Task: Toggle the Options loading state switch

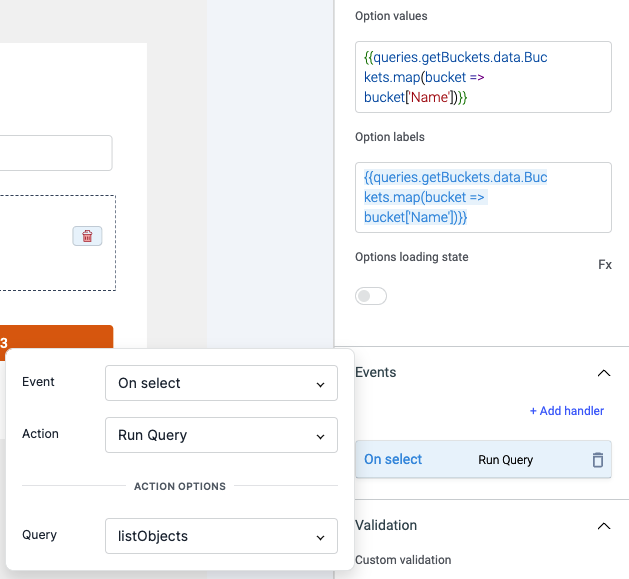Action: (x=371, y=296)
